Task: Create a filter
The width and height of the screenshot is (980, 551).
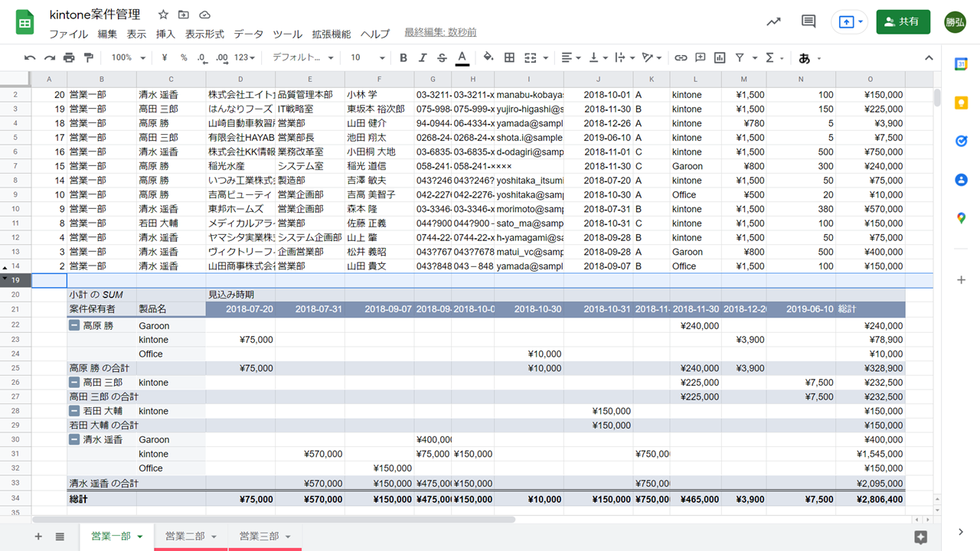Action: (x=740, y=57)
